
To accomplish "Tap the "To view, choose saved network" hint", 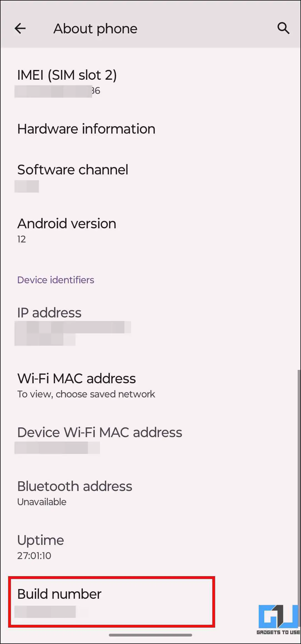I will 86,394.
